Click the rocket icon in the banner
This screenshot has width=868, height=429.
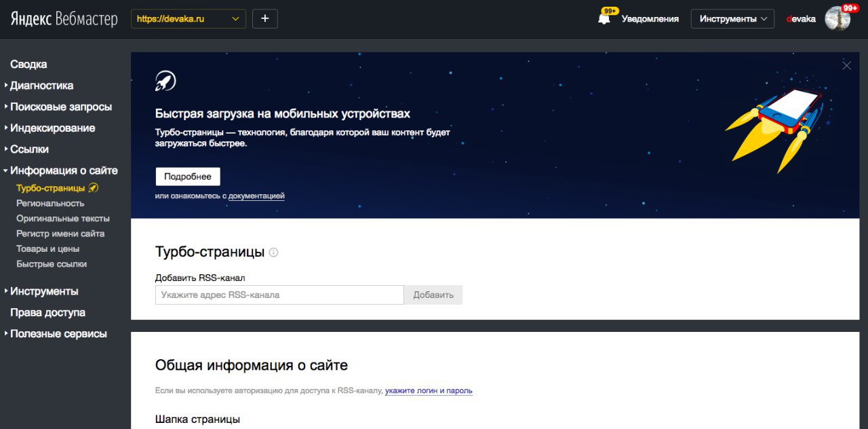coord(165,81)
